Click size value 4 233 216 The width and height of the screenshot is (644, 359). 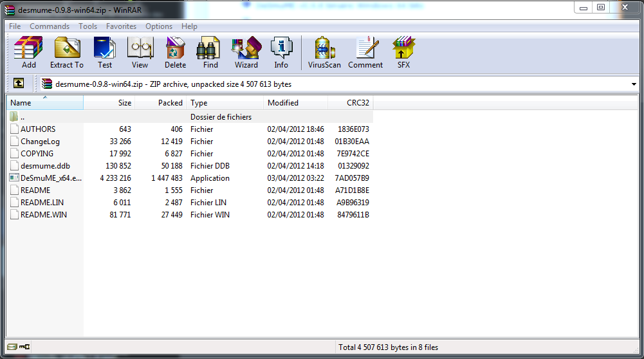[115, 178]
